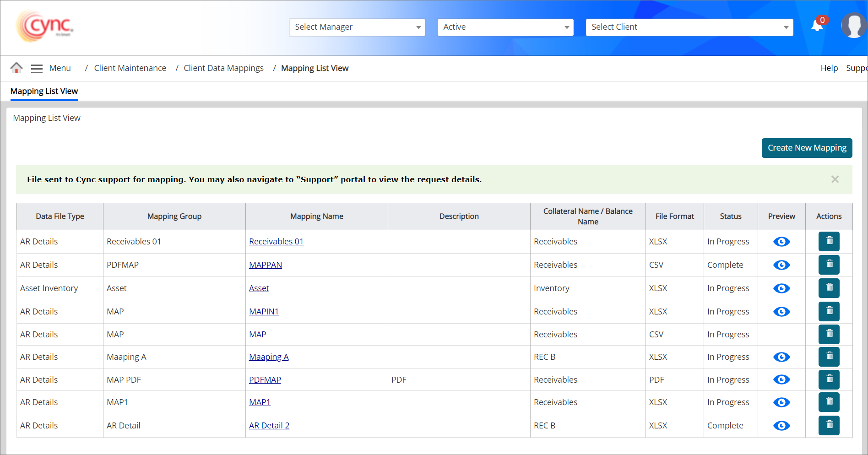868x455 pixels.
Task: Expand the Select Manager dropdown
Action: 357,27
